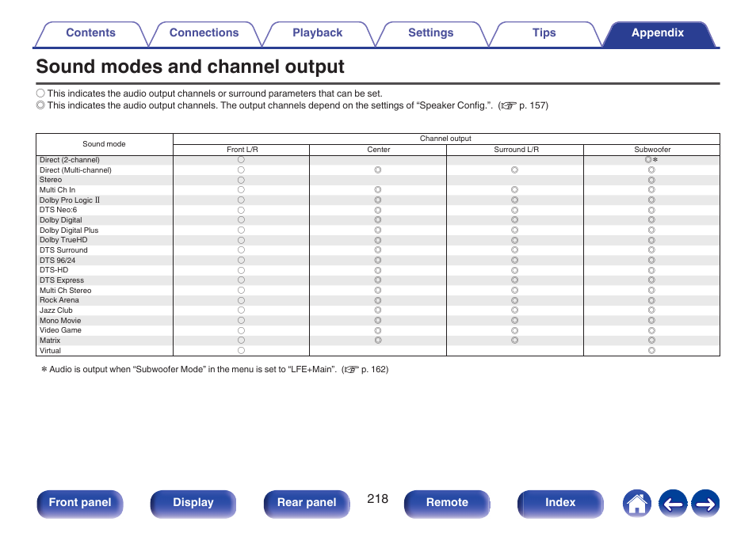Click the pointing hand icon beside p. 157
Image resolution: width=756 pixels, height=533 pixels.
(509, 106)
